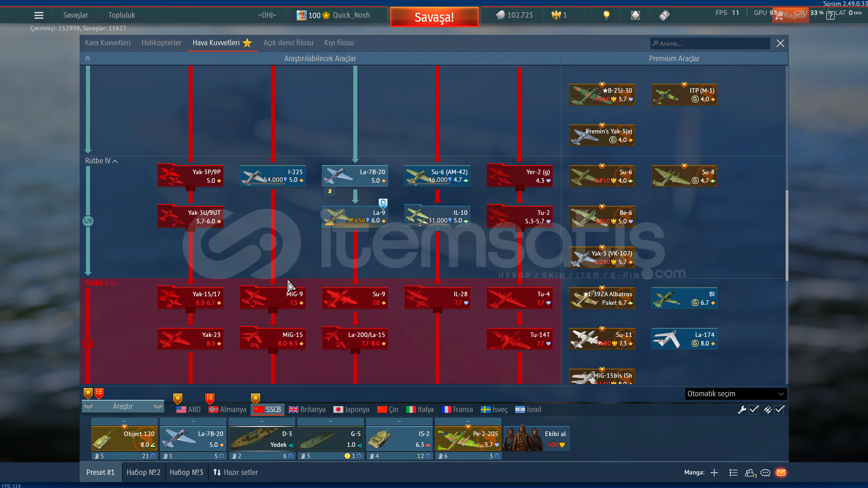Toggle the auto-refill ammo checkbox
Screen dimensions: 868x488
click(x=779, y=410)
